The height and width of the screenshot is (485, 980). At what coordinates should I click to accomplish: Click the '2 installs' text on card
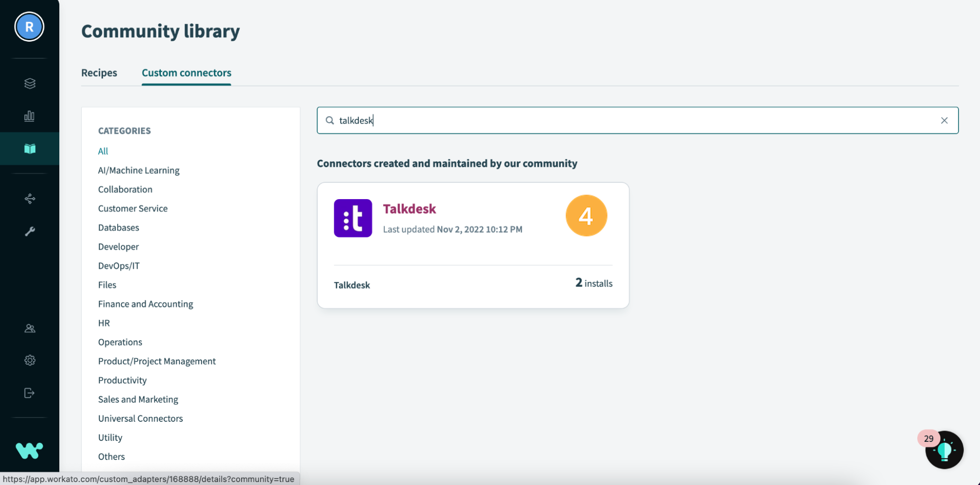[x=594, y=283]
